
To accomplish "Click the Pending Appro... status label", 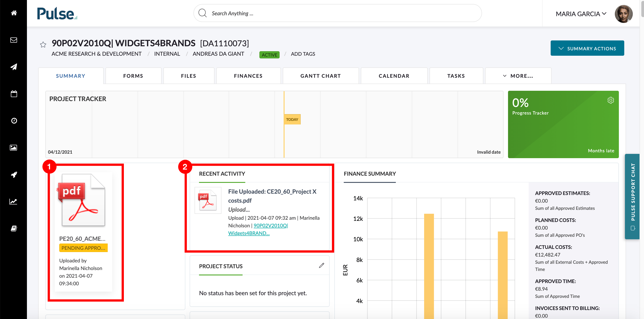I will [x=83, y=248].
